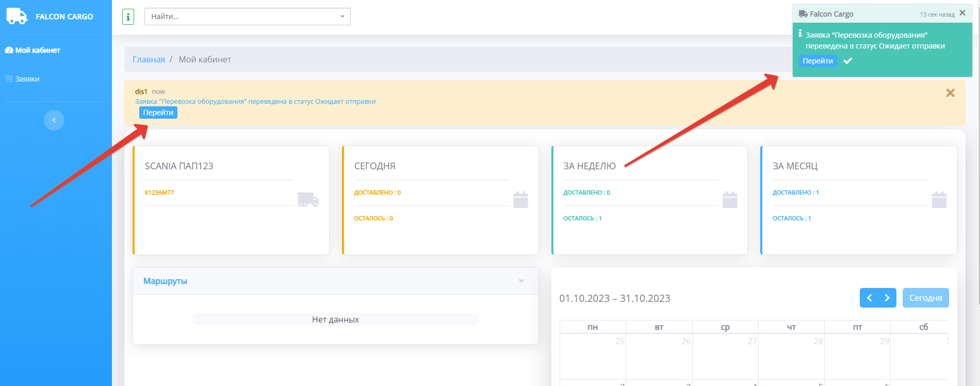Viewport: 980px width, 386px height.
Task: Open Заявки in sidebar menu
Action: [x=27, y=79]
